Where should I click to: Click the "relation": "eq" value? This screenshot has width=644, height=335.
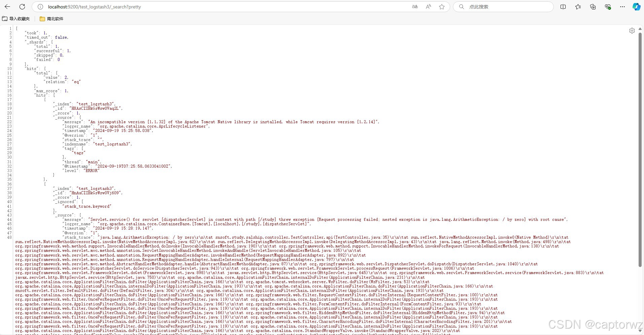tap(76, 82)
